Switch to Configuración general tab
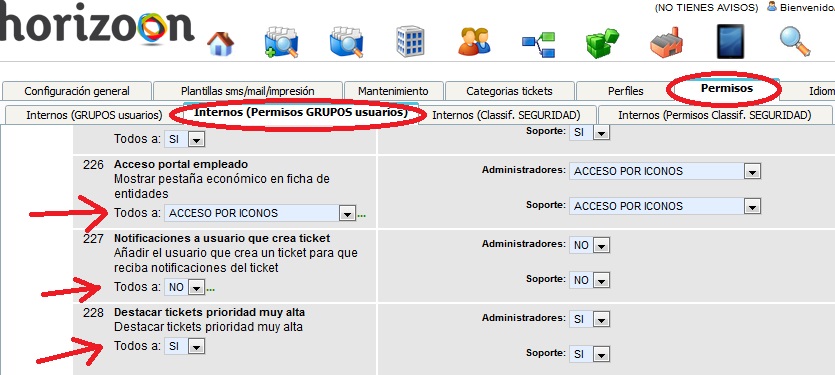The image size is (835, 375). [77, 91]
